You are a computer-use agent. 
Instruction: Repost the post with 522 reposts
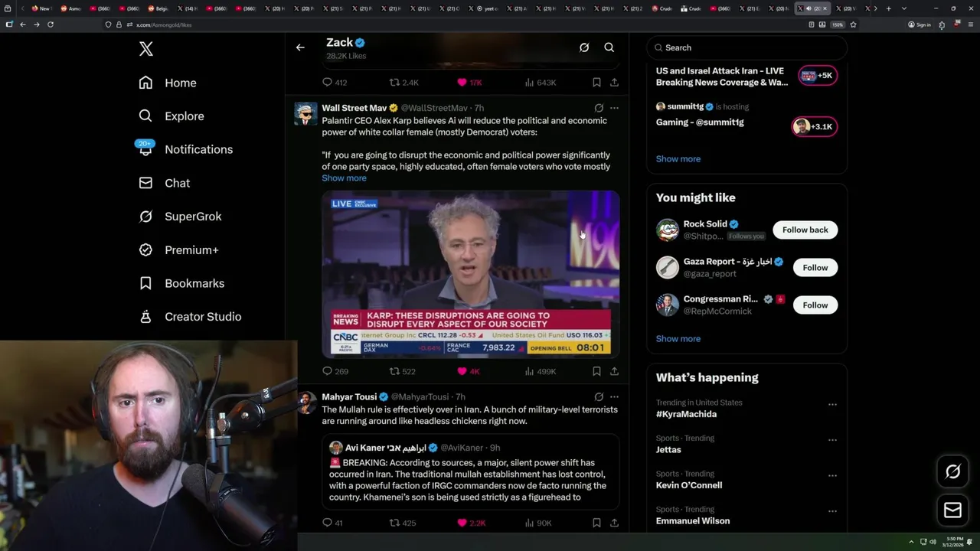pyautogui.click(x=403, y=371)
